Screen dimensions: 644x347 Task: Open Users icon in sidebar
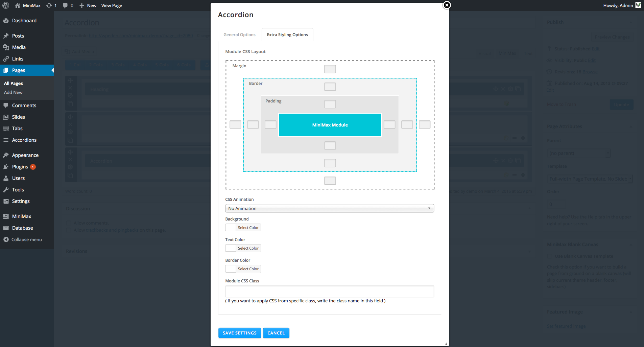6,178
